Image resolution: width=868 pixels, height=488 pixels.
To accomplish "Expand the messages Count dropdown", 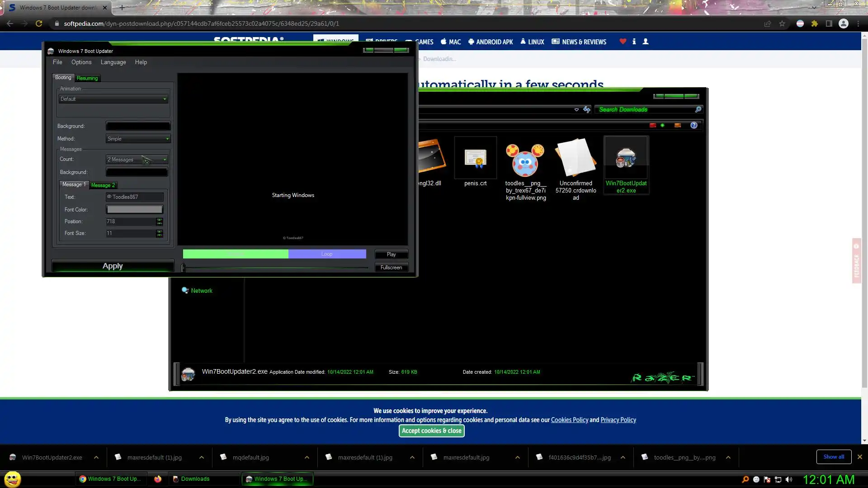I will pyautogui.click(x=137, y=160).
